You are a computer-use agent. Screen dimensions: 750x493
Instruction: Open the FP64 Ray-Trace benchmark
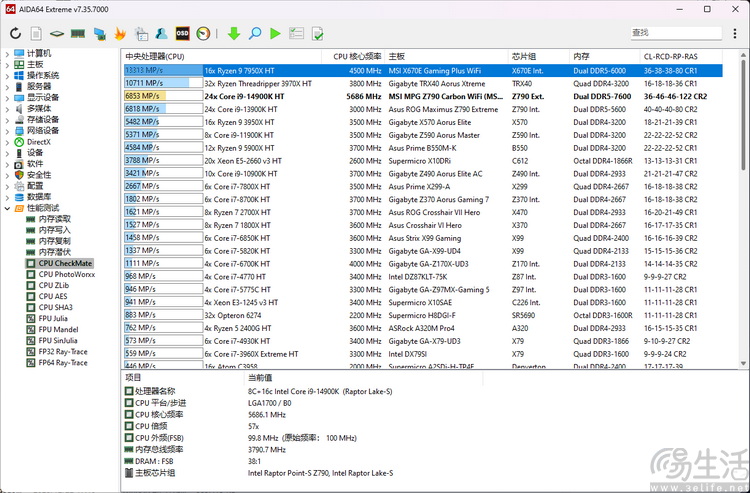coord(63,362)
